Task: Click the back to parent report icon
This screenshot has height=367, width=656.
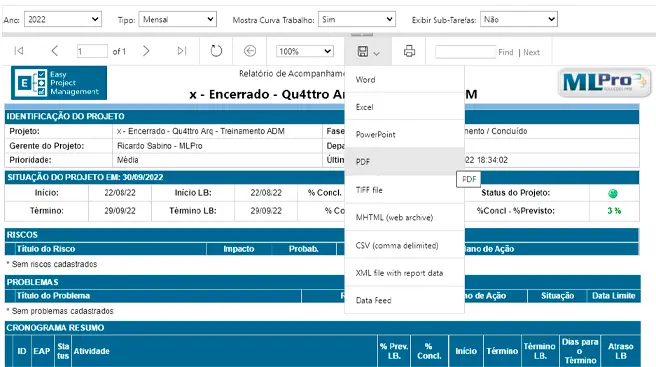Action: pyautogui.click(x=250, y=51)
